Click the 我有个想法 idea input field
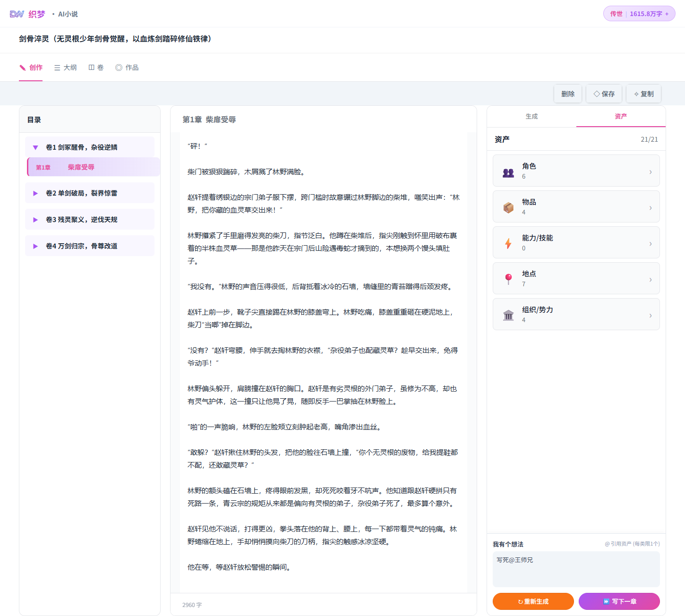The image size is (685, 616). 576,569
